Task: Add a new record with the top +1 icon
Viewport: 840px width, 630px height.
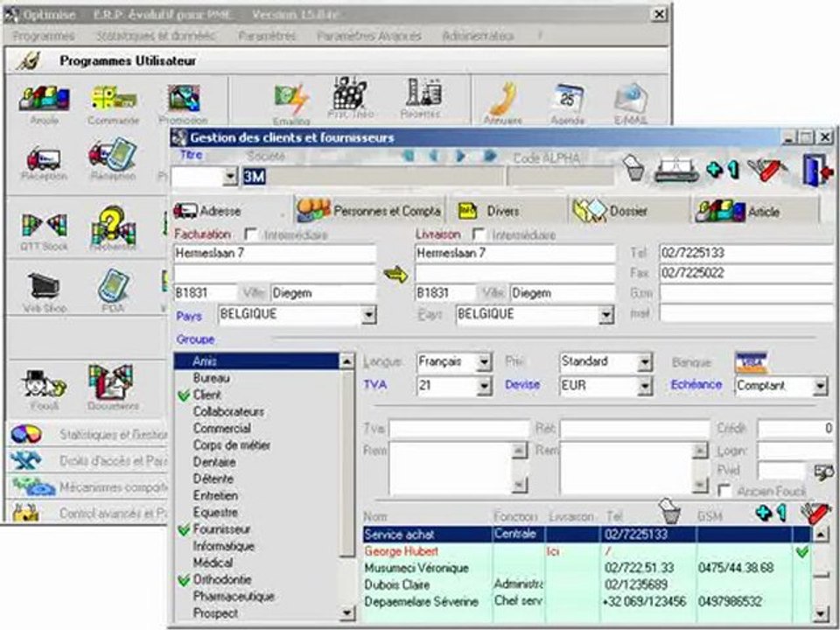Action: [x=722, y=170]
